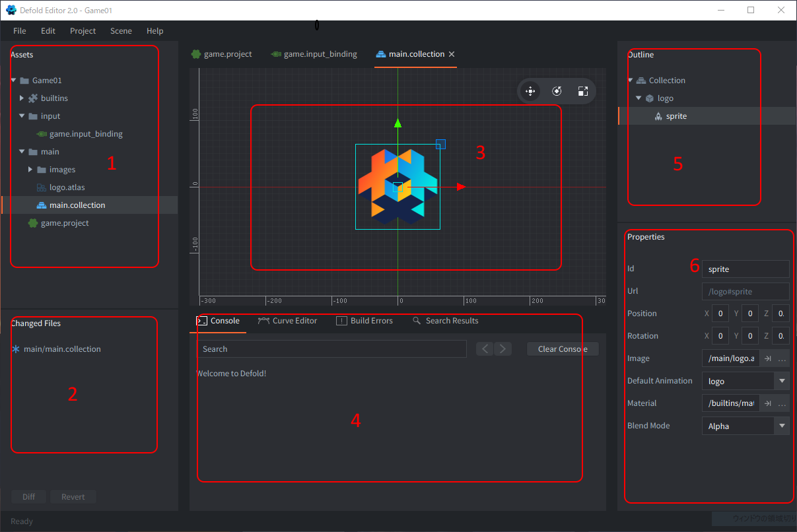Open Image resource with the arrow icon
This screenshot has height=532, width=797.
tap(768, 358)
